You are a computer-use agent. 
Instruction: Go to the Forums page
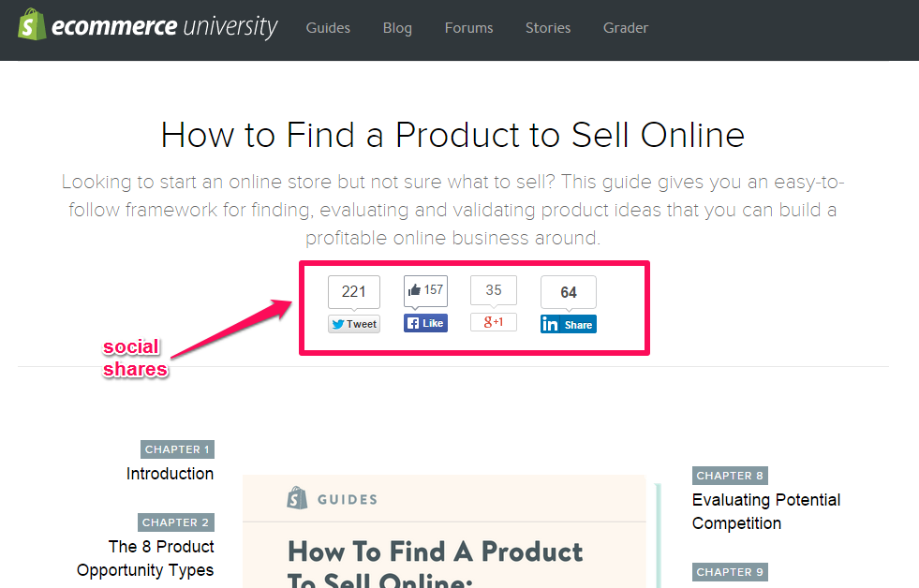tap(469, 27)
